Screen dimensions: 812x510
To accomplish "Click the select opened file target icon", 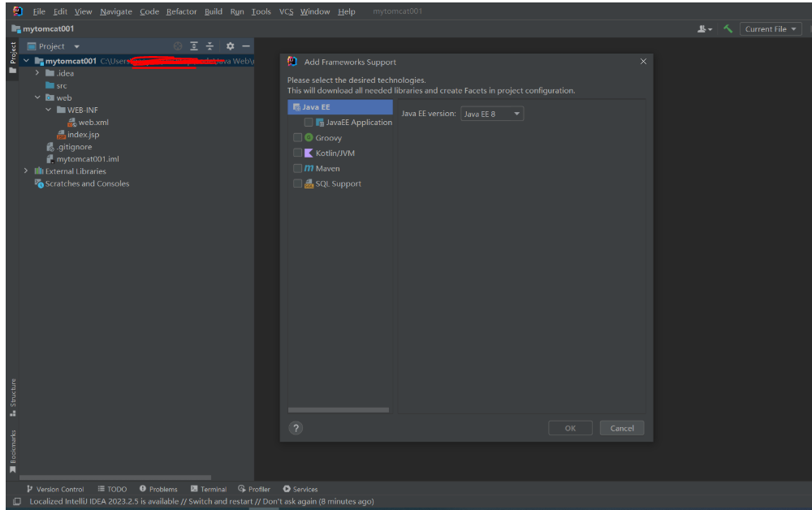I will pos(178,46).
